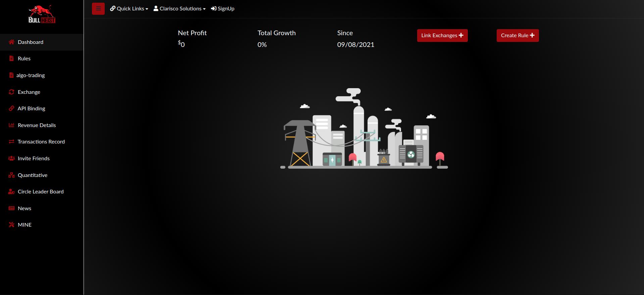Select Exchange in the sidebar

pyautogui.click(x=42, y=92)
